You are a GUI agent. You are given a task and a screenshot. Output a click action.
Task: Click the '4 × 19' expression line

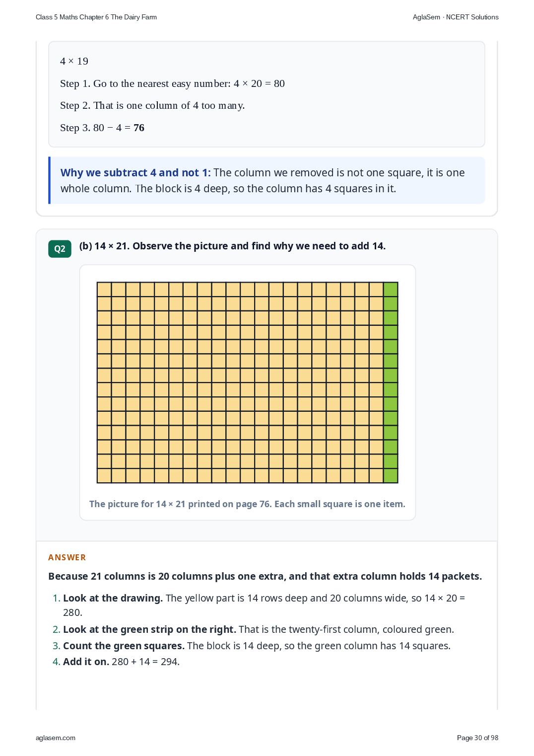tap(74, 61)
